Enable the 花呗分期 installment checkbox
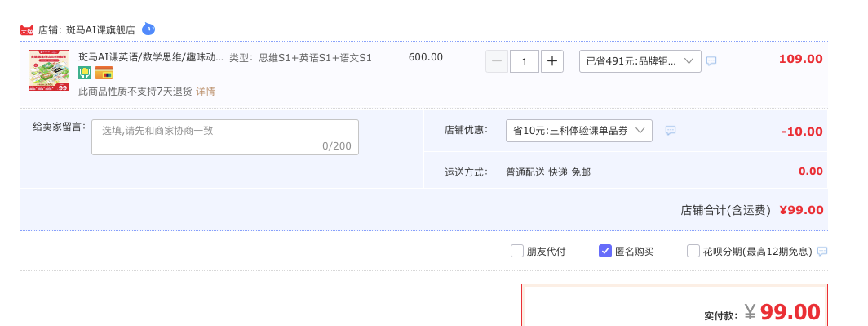 pos(693,251)
